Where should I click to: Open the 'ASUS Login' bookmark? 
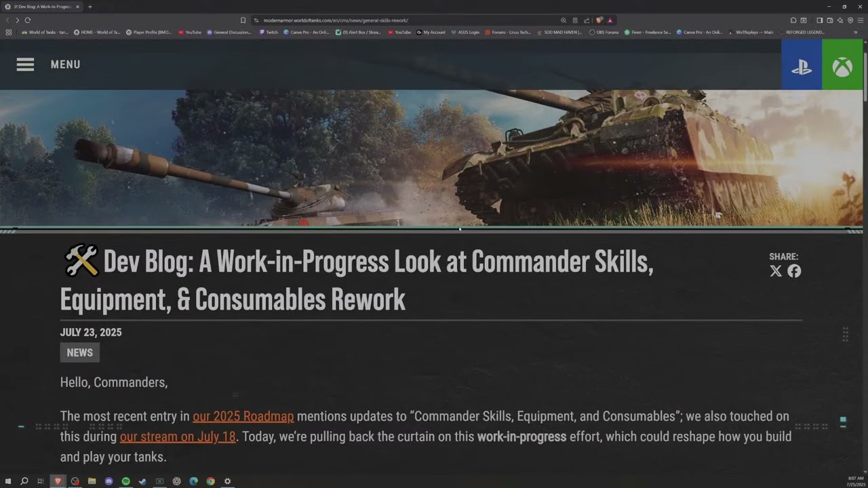(x=465, y=32)
